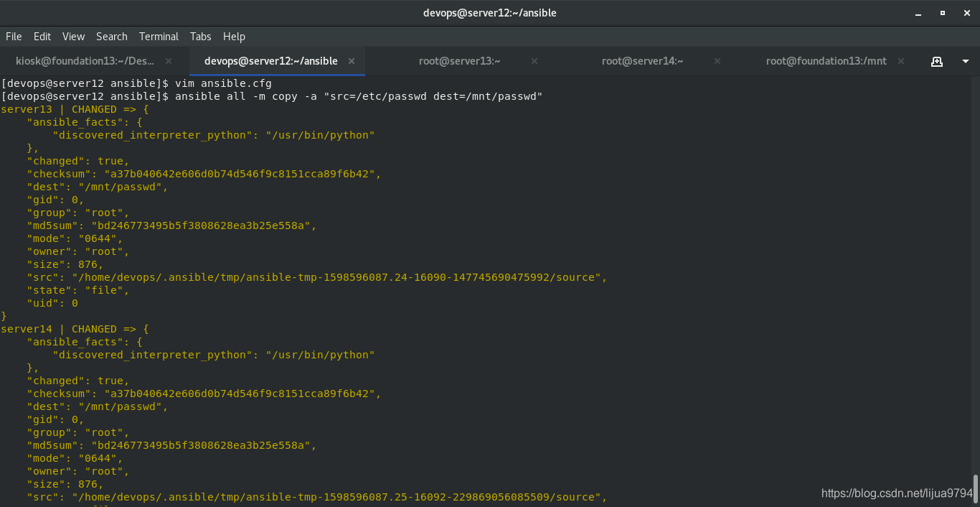Screen dimensions: 980x507
Task: Close the root@foundation13:/mnt tab
Action: 901,61
